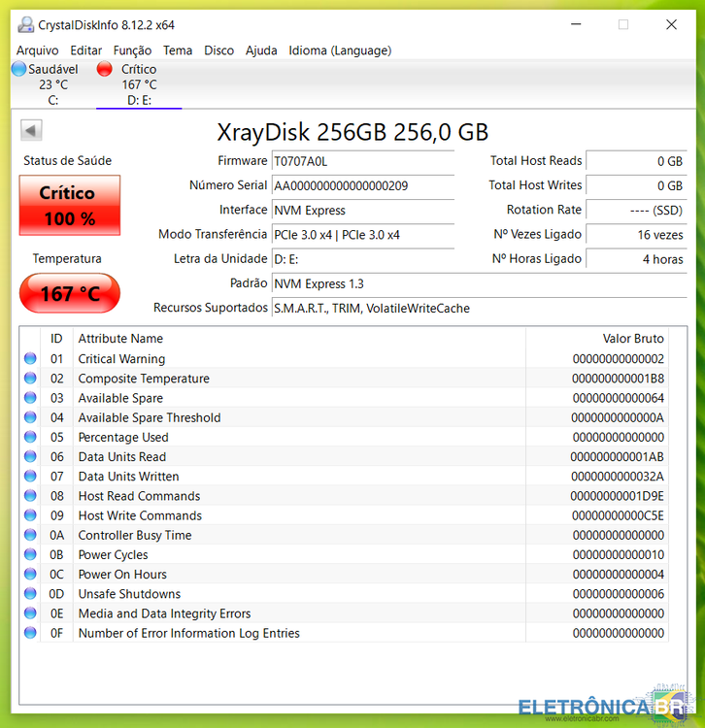Viewport: 705px width, 728px height.
Task: Click the Firmware field T0707A0L
Action: pyautogui.click(x=362, y=161)
